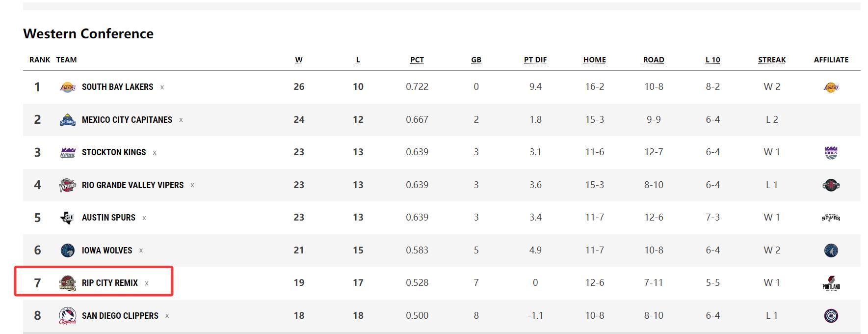Click the South Bay Lakers team logo
Viewport: 868px width, 334px height.
pyautogui.click(x=68, y=87)
